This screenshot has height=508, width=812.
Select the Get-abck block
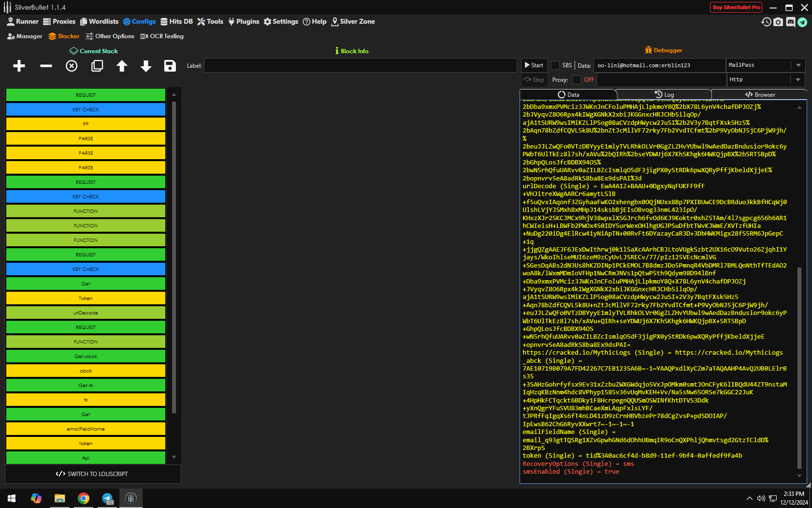(86, 356)
